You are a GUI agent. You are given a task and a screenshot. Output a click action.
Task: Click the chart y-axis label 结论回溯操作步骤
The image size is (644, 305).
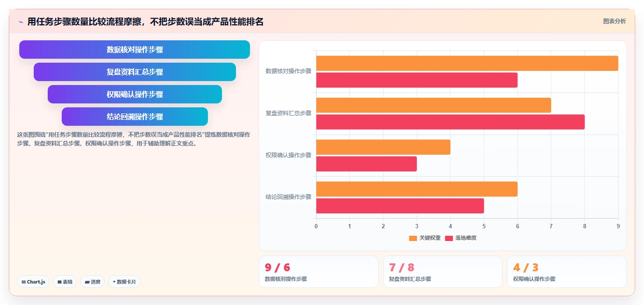[289, 197]
